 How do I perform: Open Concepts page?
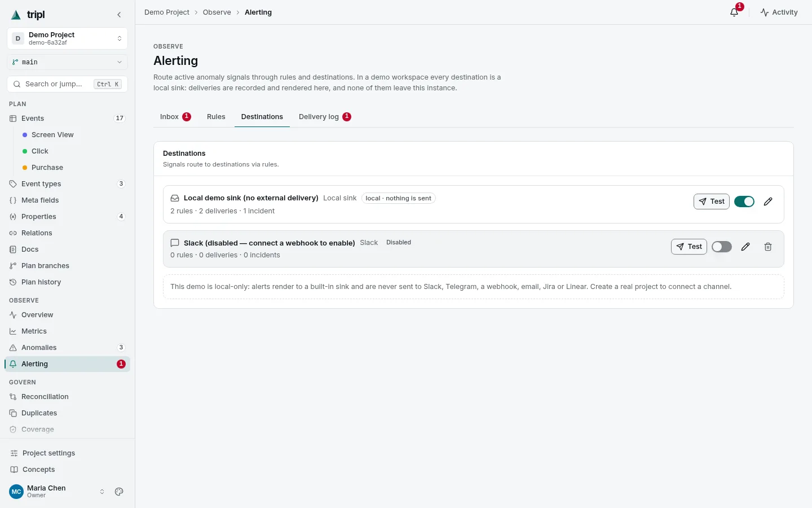(x=67, y=470)
